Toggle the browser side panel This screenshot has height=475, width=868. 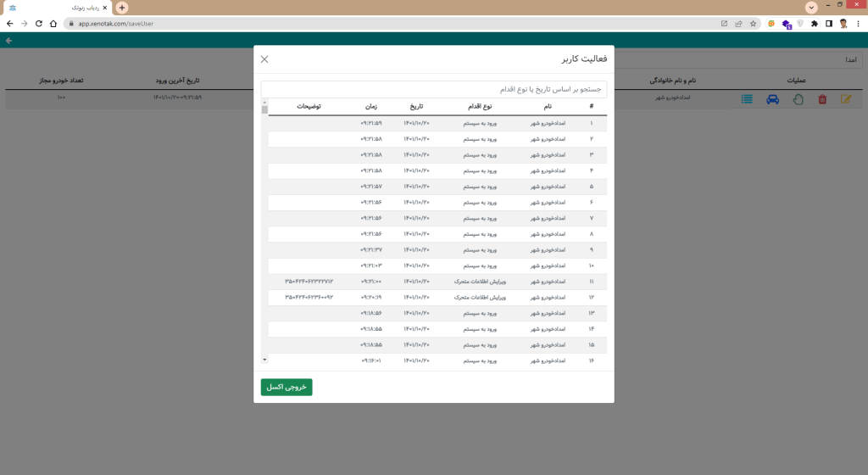pos(829,23)
